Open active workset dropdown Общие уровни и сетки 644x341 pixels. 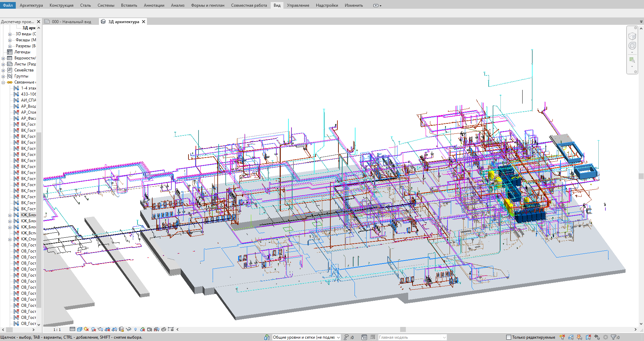(x=306, y=337)
